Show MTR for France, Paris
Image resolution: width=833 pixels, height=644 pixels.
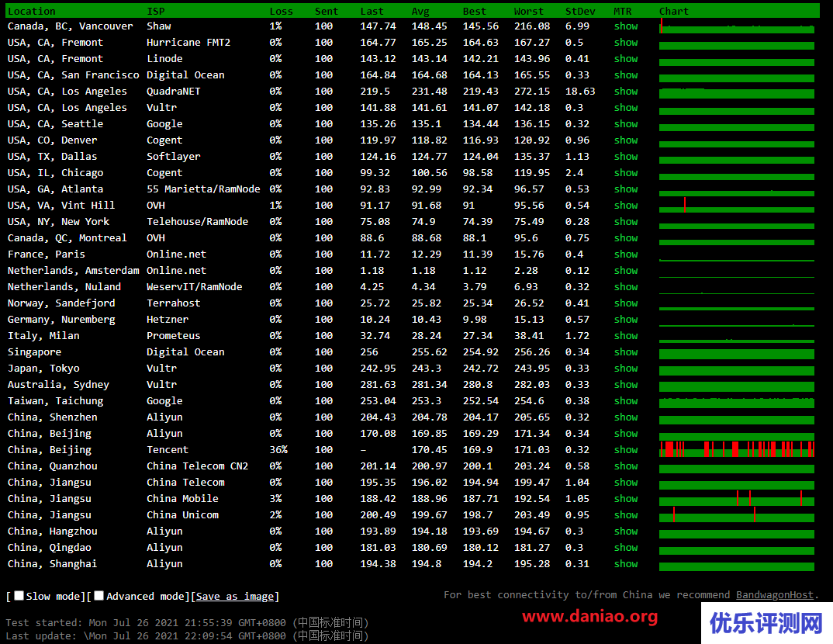[626, 254]
